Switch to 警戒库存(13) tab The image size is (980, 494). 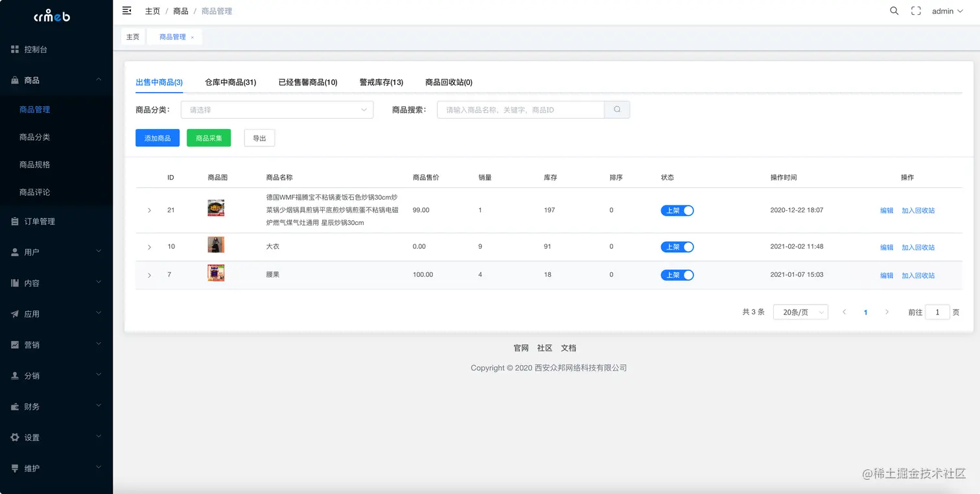click(x=381, y=82)
